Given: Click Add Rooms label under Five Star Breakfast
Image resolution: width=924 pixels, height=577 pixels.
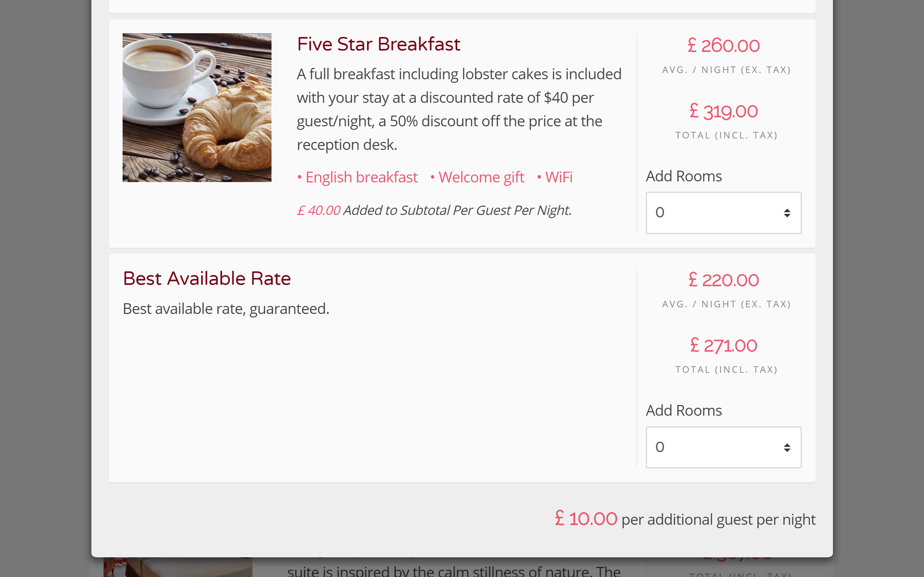Looking at the screenshot, I should (684, 176).
